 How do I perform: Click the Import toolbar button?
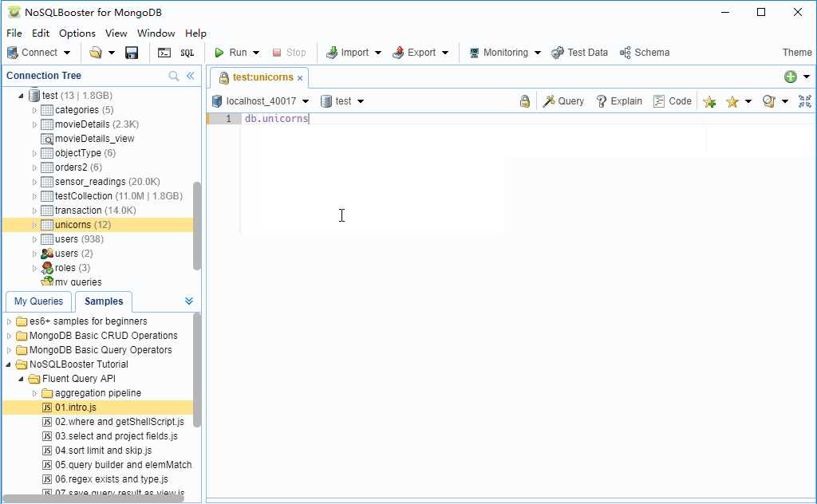tap(347, 53)
